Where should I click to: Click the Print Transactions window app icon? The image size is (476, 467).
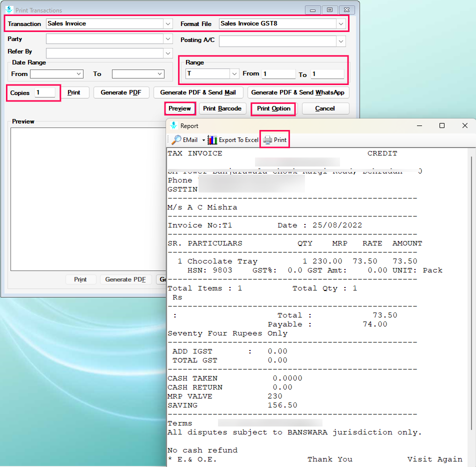[x=9, y=10]
